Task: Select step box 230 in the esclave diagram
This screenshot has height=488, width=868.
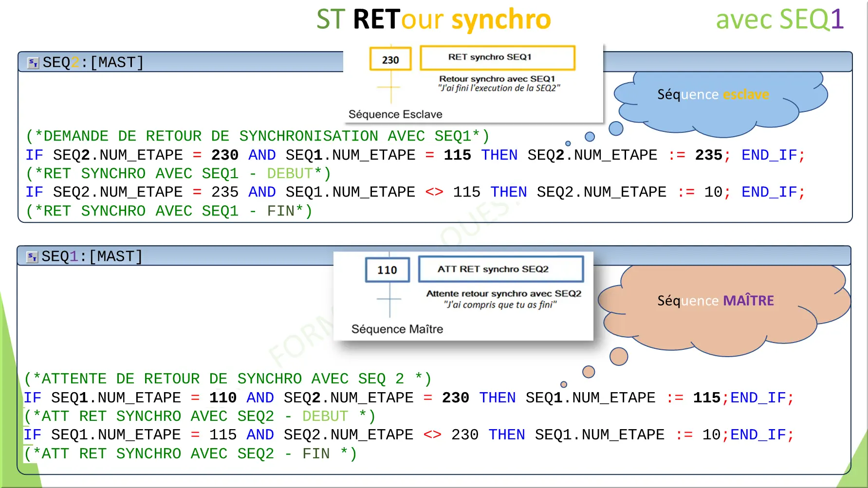Action: 390,59
